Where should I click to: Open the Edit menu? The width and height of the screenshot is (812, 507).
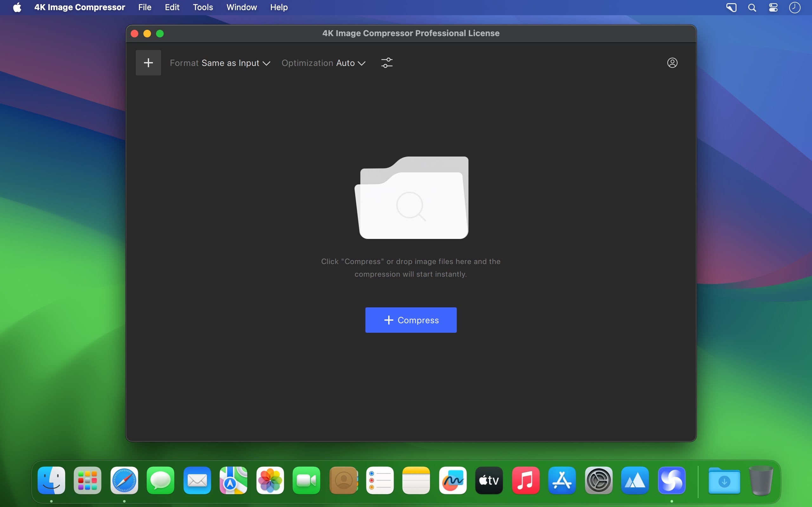172,7
